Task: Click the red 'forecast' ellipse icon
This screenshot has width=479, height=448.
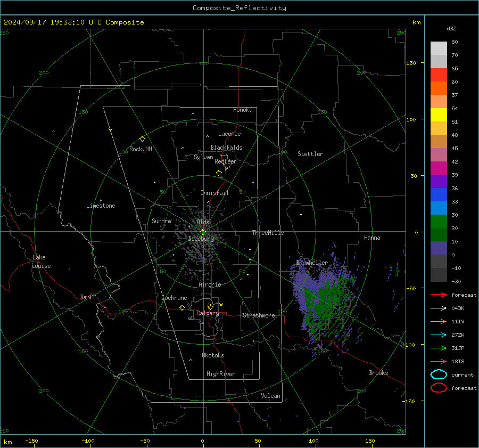Action: tap(439, 388)
